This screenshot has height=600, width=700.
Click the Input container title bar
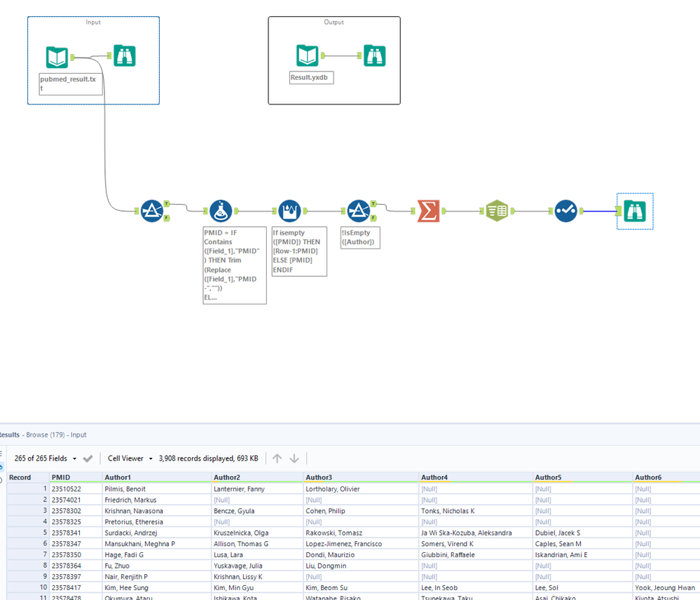tap(93, 22)
